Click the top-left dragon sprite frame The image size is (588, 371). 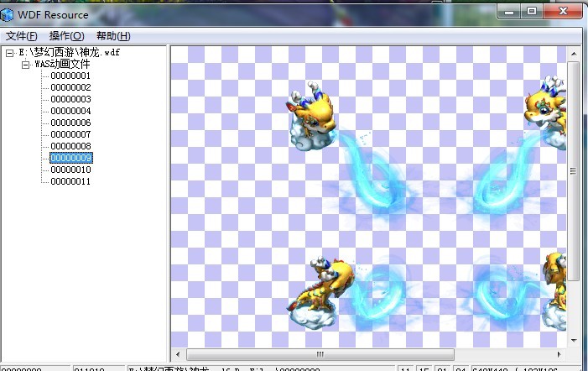311,116
